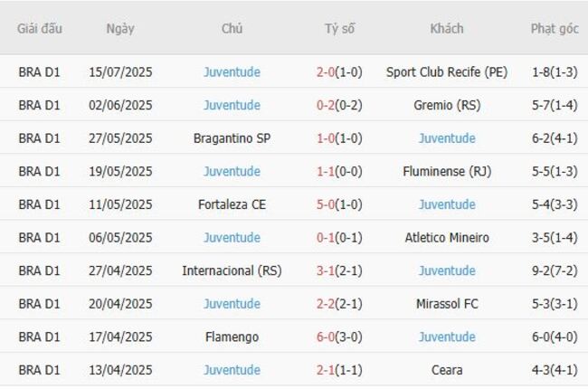This screenshot has height=389, width=588.
Task: Click the "Phạt góc" column header
Action: 555,28
